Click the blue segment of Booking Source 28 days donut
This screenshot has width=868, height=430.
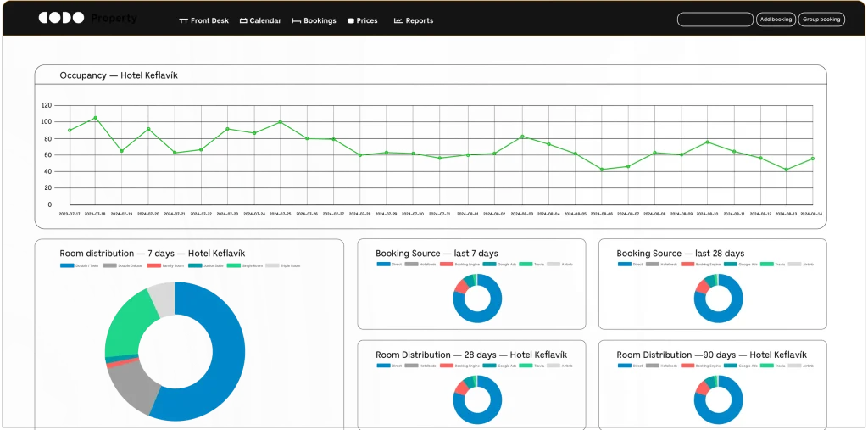pos(729,312)
